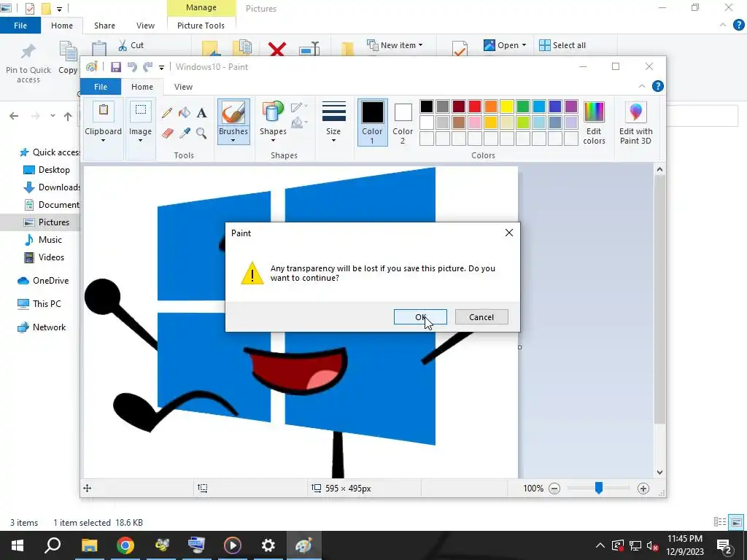747x560 pixels.
Task: Collapse the Paint ribbon chevron
Action: 642,86
